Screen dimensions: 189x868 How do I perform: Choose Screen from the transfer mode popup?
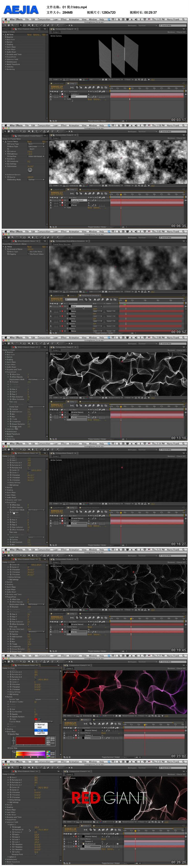[x=41, y=730]
